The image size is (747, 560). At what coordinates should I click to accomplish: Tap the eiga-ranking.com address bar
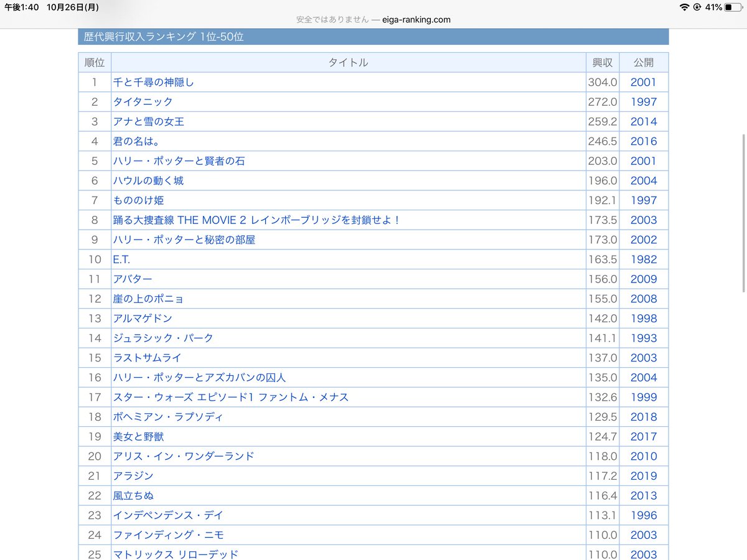coord(374,19)
